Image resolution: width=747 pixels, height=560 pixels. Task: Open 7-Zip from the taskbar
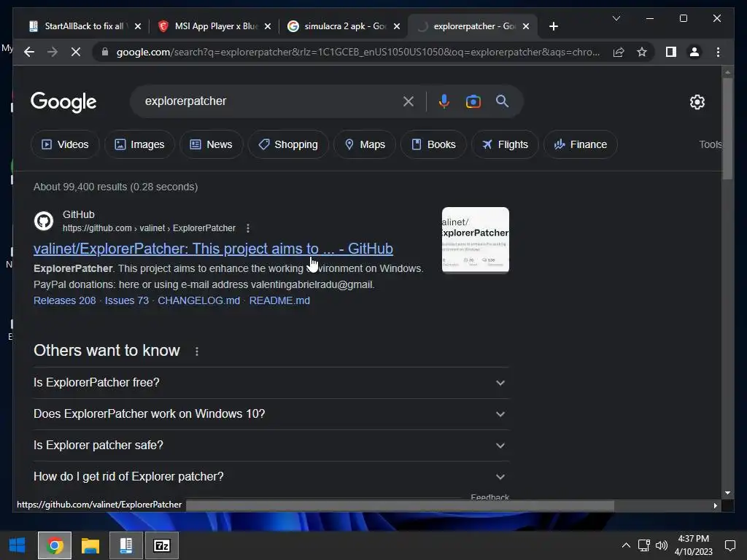[161, 545]
